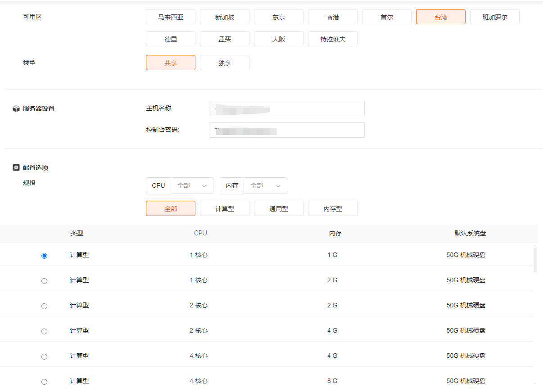Switch to the 计算型 spec tab
The image size is (543, 392).
tap(225, 208)
